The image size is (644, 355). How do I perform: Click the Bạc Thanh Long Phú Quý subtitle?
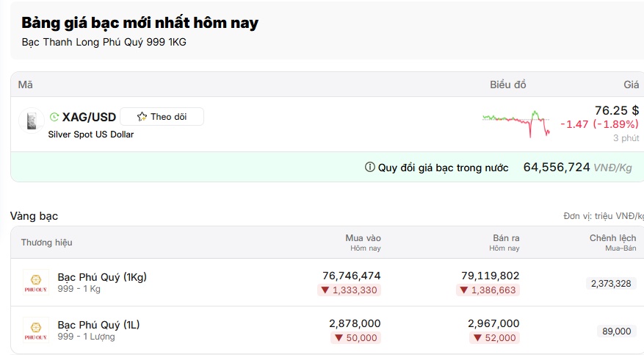104,42
